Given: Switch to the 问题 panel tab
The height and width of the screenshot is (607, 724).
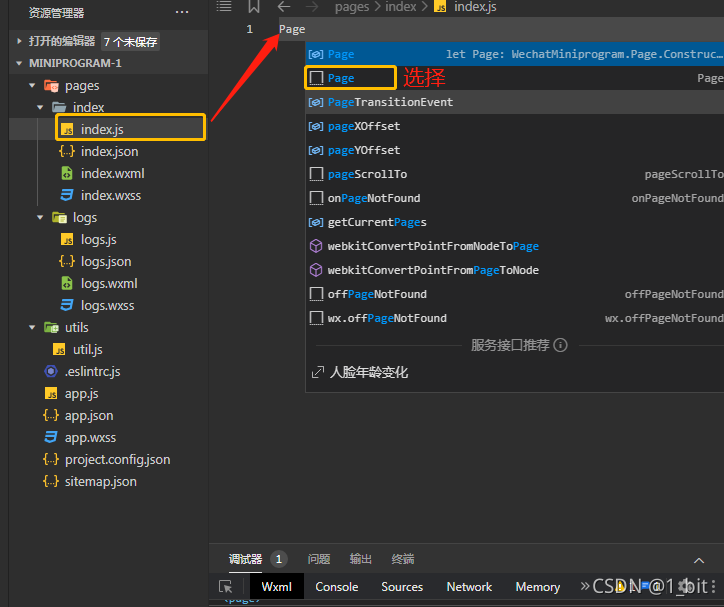Looking at the screenshot, I should [319, 559].
